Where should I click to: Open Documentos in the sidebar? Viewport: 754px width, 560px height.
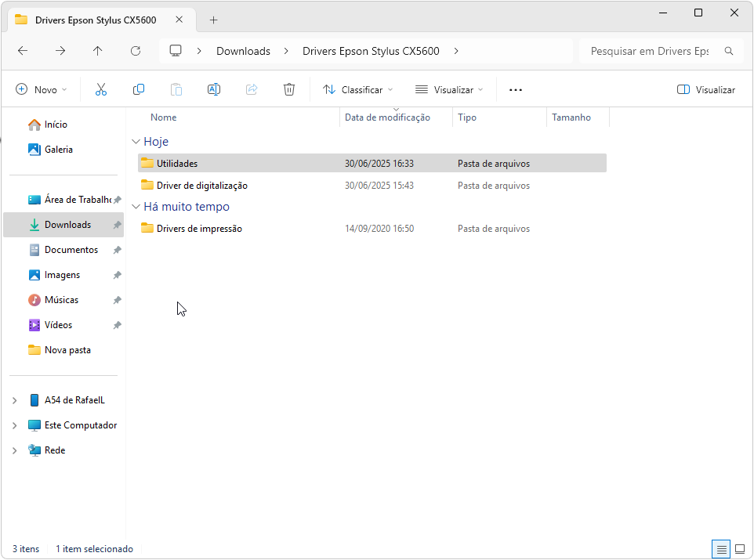pyautogui.click(x=71, y=250)
